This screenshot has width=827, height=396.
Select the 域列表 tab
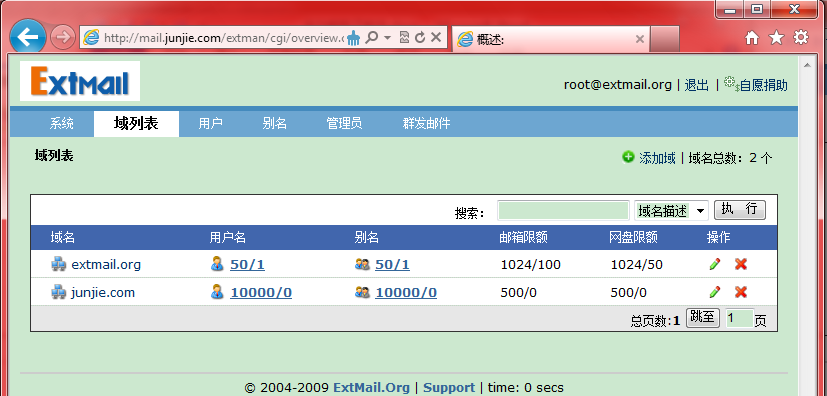[136, 124]
